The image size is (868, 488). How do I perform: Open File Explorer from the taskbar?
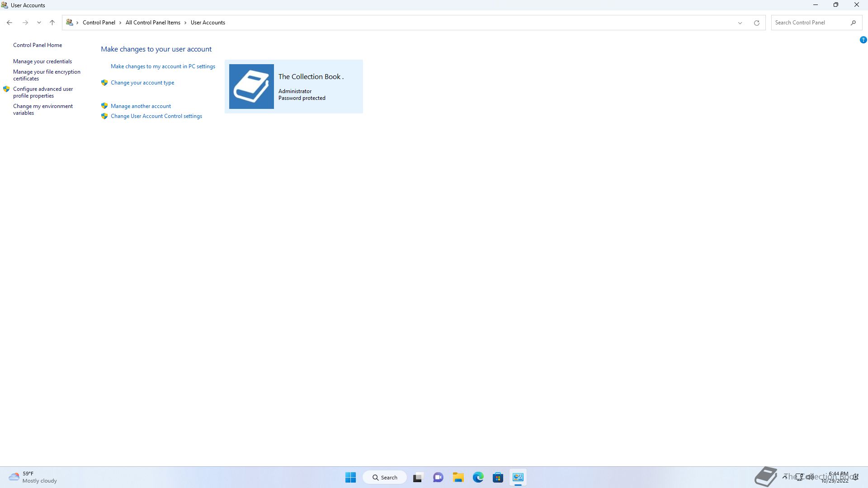[x=458, y=477]
